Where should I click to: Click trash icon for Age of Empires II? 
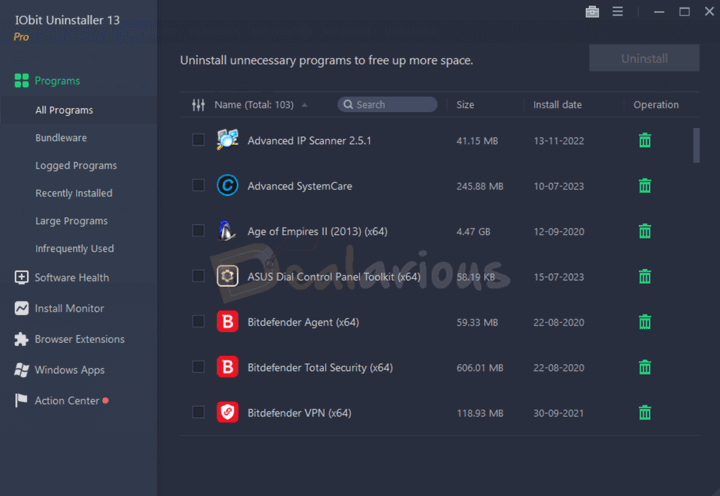[x=645, y=231]
